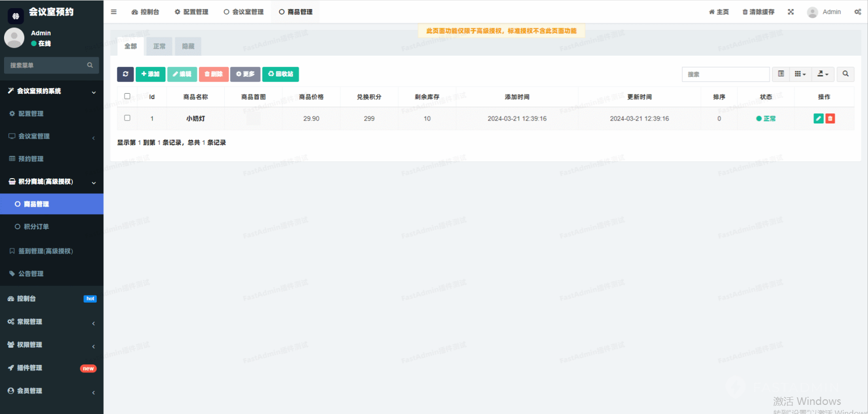This screenshot has width=868, height=414.
Task: Switch to the 隐藏 filter tab
Action: (188, 46)
